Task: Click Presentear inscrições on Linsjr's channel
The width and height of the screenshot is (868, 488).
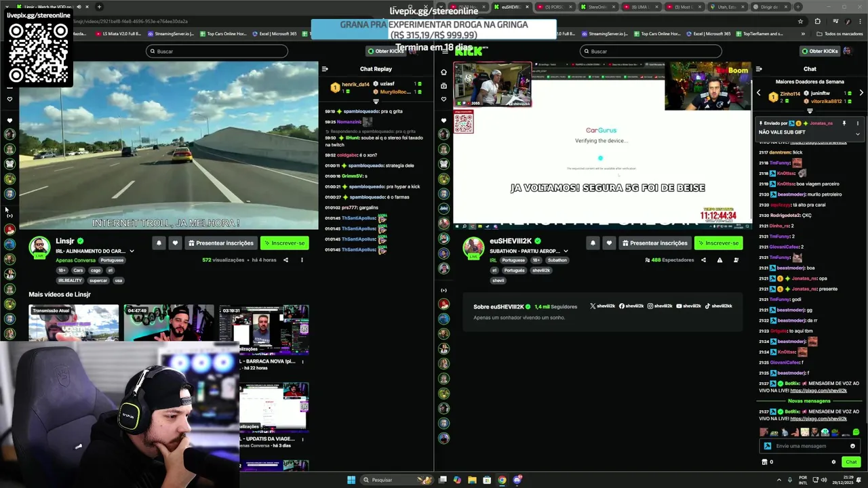Action: click(x=221, y=243)
